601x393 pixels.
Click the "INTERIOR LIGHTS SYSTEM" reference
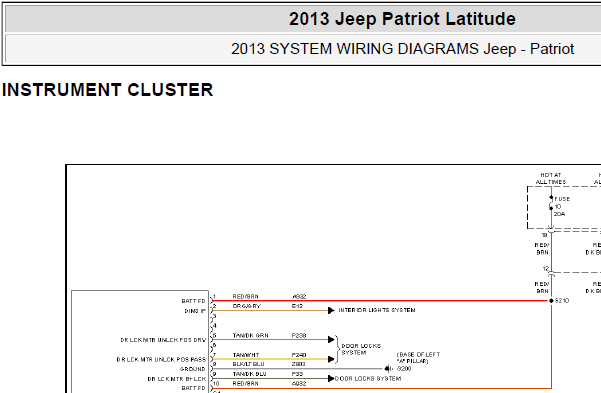pyautogui.click(x=377, y=310)
